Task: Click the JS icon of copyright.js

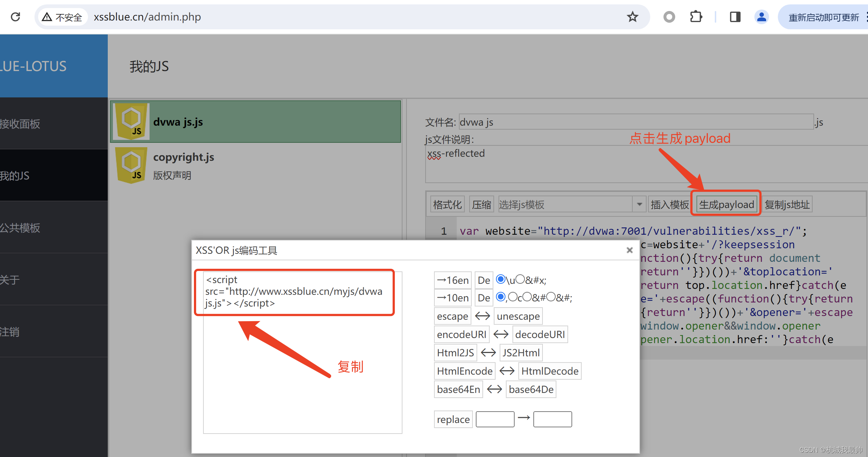Action: (x=131, y=165)
